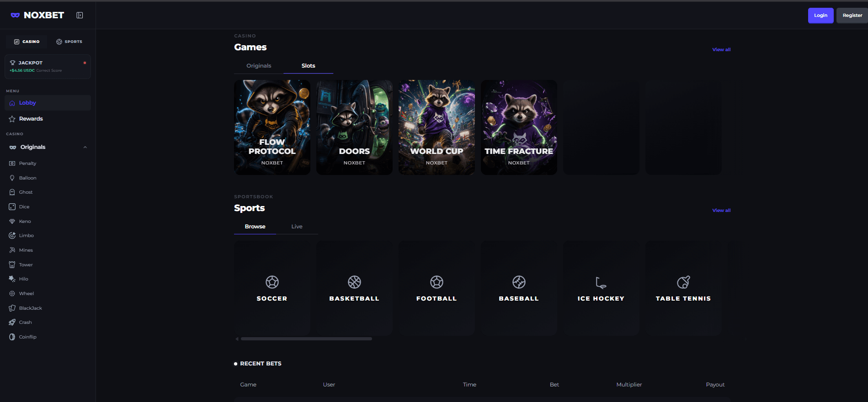The height and width of the screenshot is (402, 868).
Task: Open the Rewards menu item
Action: [x=48, y=119]
